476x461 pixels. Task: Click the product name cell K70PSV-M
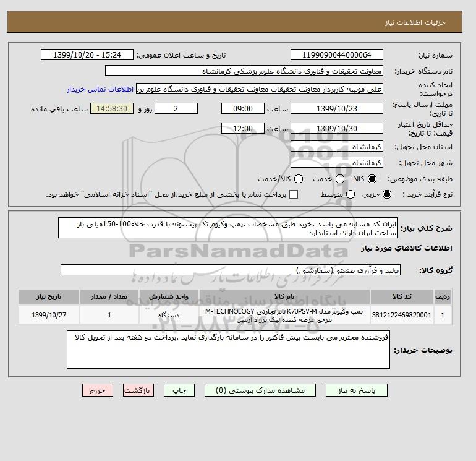pyautogui.click(x=284, y=315)
